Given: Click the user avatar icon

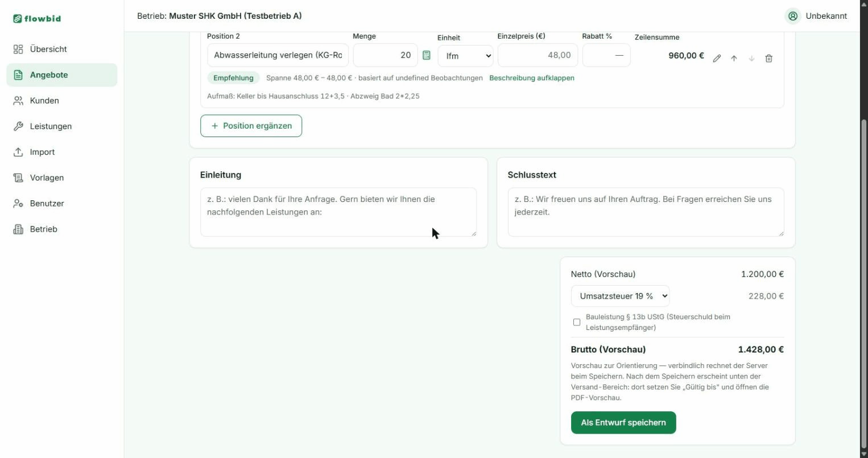Looking at the screenshot, I should coord(793,16).
